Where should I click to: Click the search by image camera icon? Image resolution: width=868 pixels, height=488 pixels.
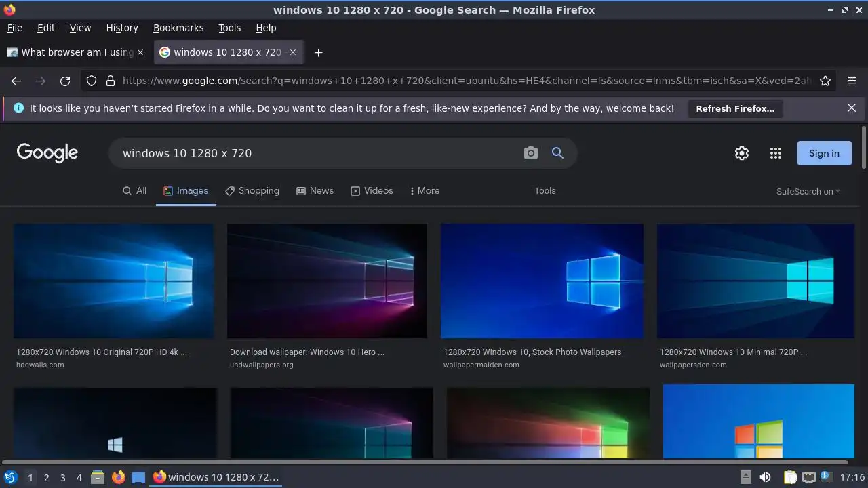531,153
